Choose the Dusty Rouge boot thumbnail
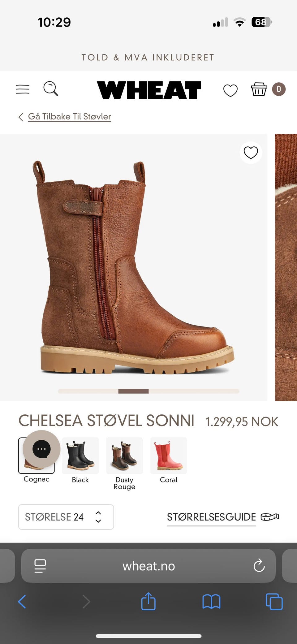The width and height of the screenshot is (297, 644). point(124,456)
